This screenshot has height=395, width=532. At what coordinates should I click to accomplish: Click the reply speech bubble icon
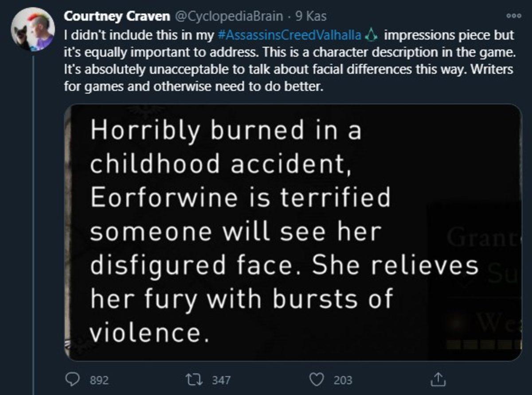(71, 379)
